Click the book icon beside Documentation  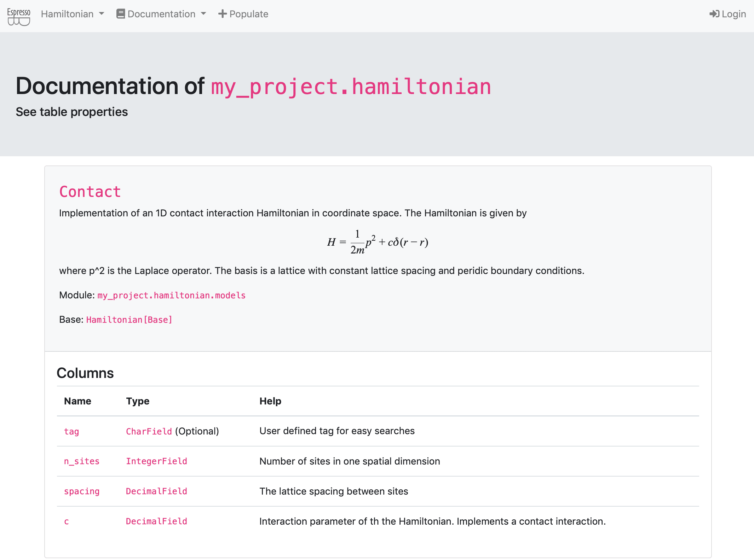click(121, 13)
